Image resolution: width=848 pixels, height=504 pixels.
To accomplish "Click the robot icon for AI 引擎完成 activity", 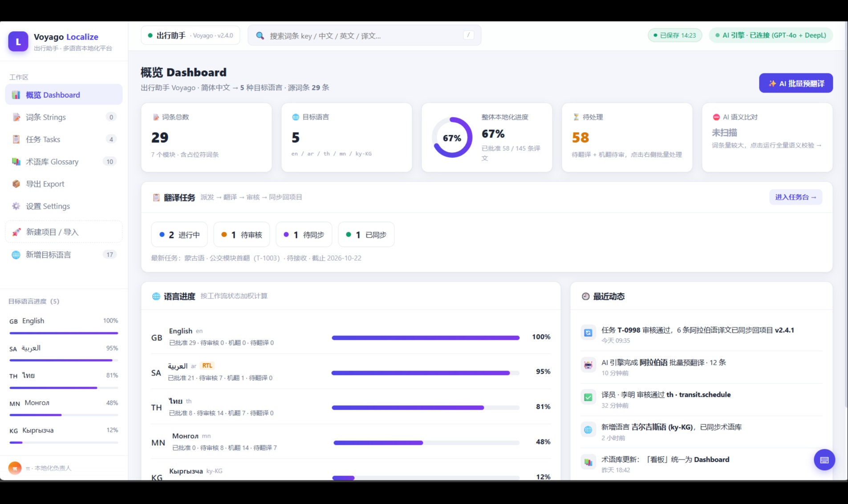I will coord(588,365).
